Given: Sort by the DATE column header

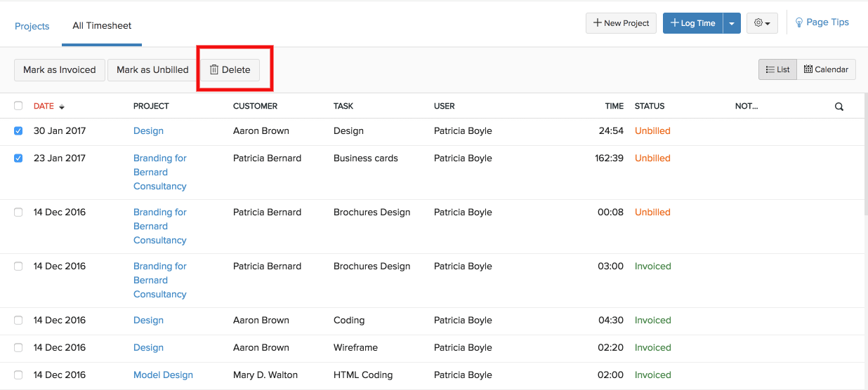Looking at the screenshot, I should [x=44, y=106].
